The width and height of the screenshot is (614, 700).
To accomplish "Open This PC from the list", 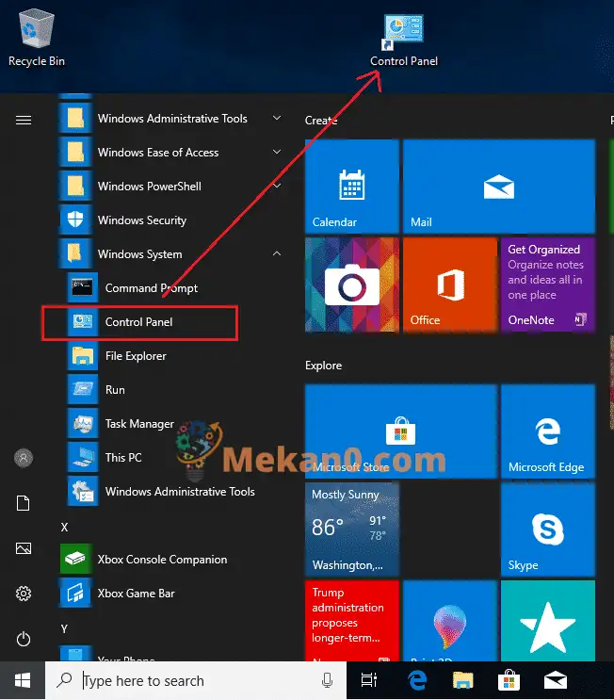I will click(174, 458).
